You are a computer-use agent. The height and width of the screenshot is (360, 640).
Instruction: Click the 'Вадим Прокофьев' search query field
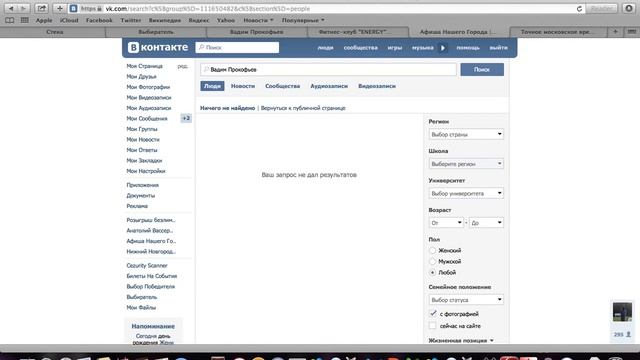(328, 69)
